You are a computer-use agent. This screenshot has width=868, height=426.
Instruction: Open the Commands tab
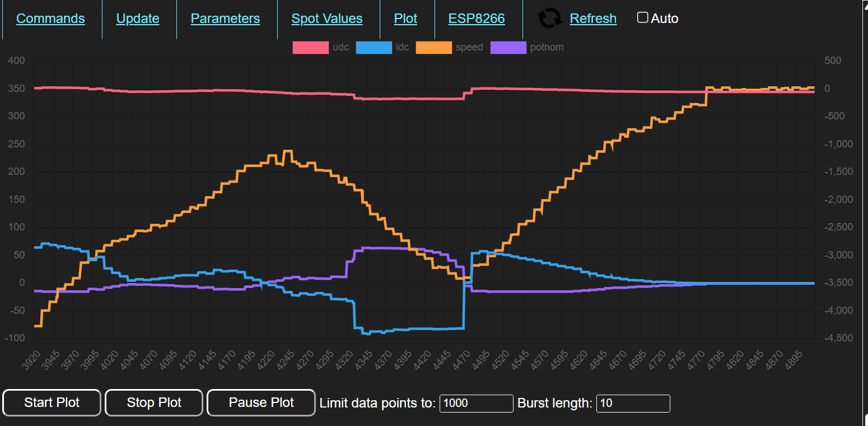(x=50, y=18)
